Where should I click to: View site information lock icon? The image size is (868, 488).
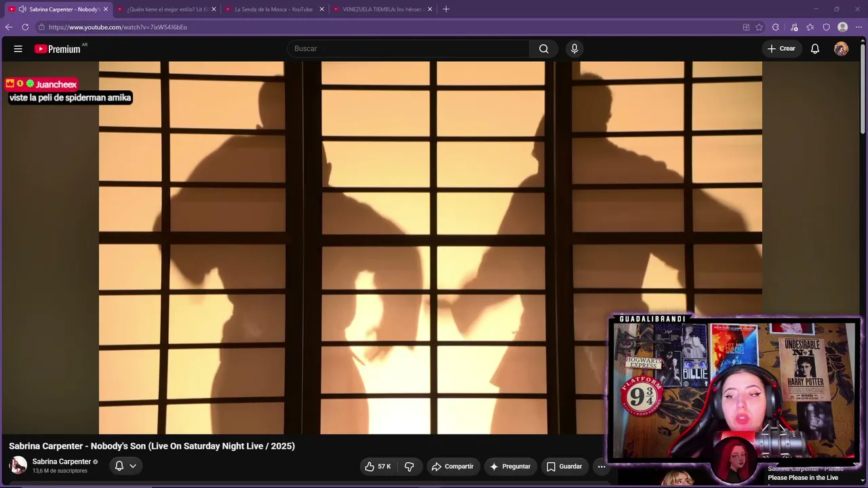click(41, 27)
